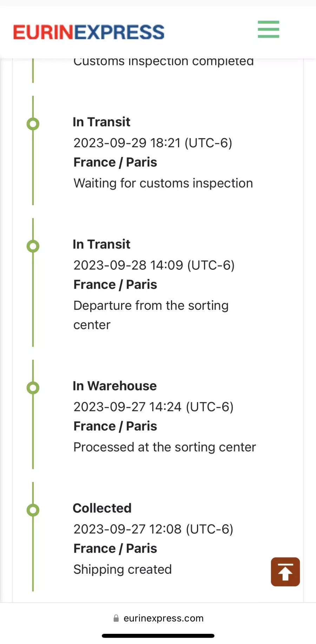The height and width of the screenshot is (644, 316).
Task: Tap the Waiting for customs inspection text
Action: 163,183
